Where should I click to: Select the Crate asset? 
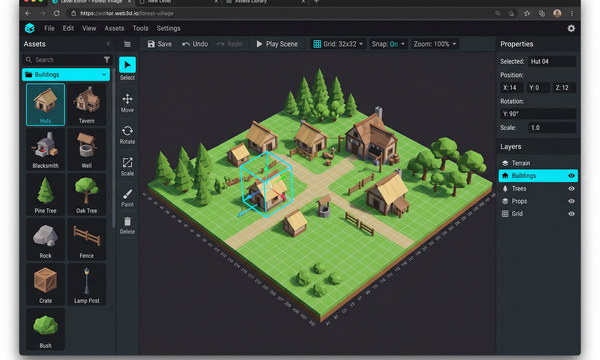45,284
